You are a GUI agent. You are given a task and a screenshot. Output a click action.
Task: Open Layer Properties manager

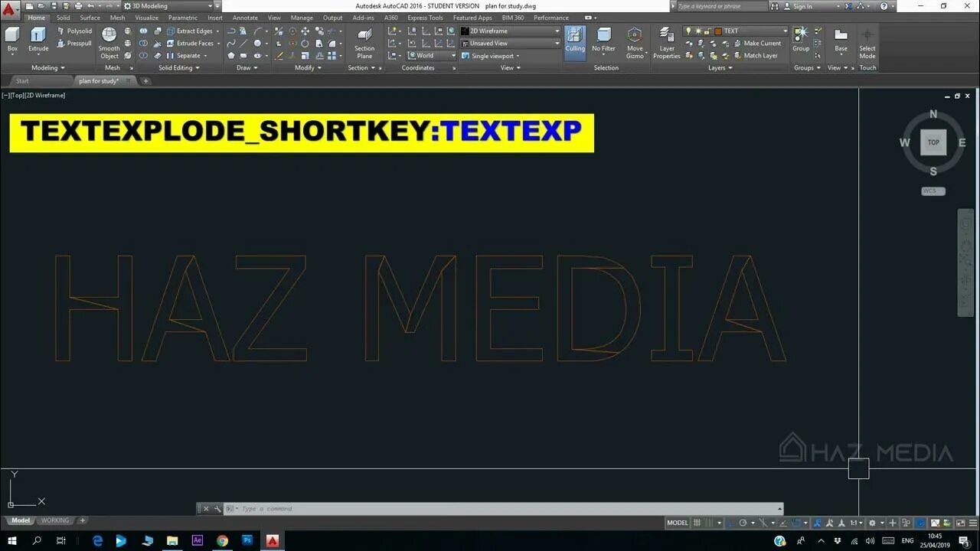click(x=666, y=43)
